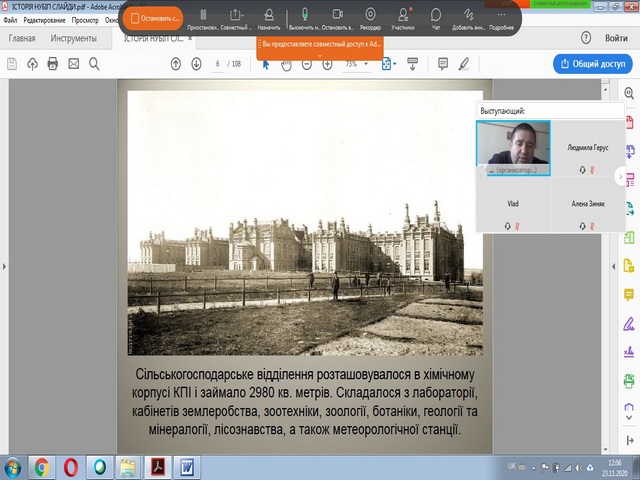Viewport: 640px width, 480px height.
Task: Open the Windows Start button
Action: 12,468
